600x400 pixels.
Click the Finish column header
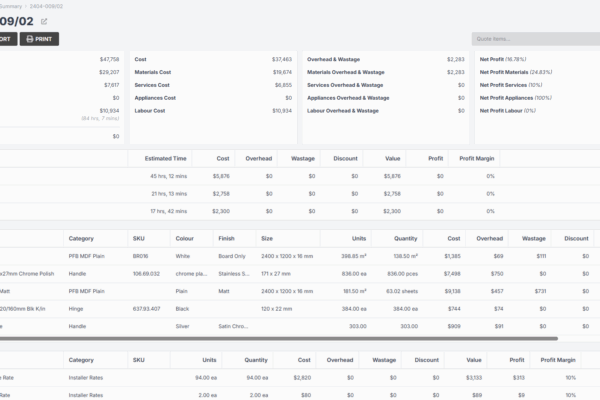pos(226,238)
